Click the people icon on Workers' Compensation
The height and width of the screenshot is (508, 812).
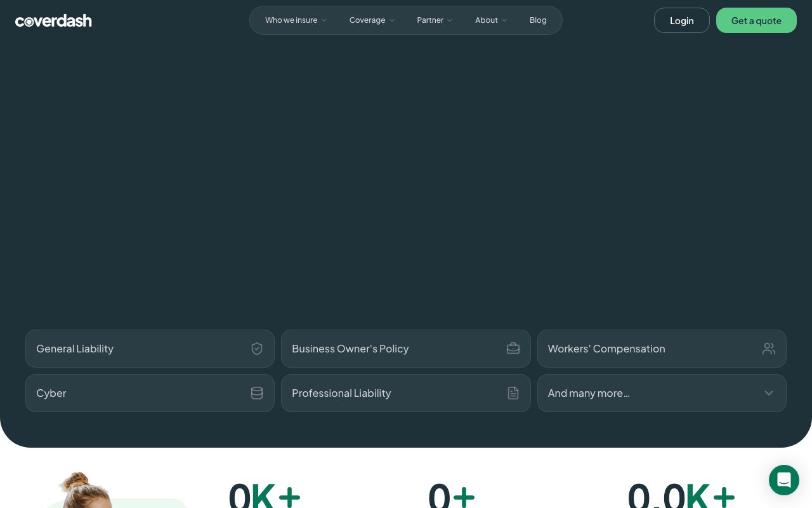click(x=769, y=349)
